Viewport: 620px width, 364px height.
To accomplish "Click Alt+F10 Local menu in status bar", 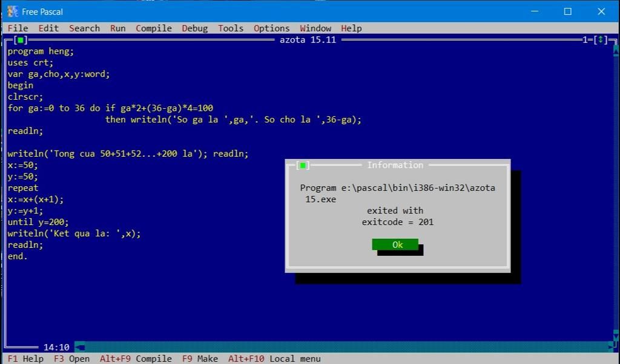I will pos(274,359).
